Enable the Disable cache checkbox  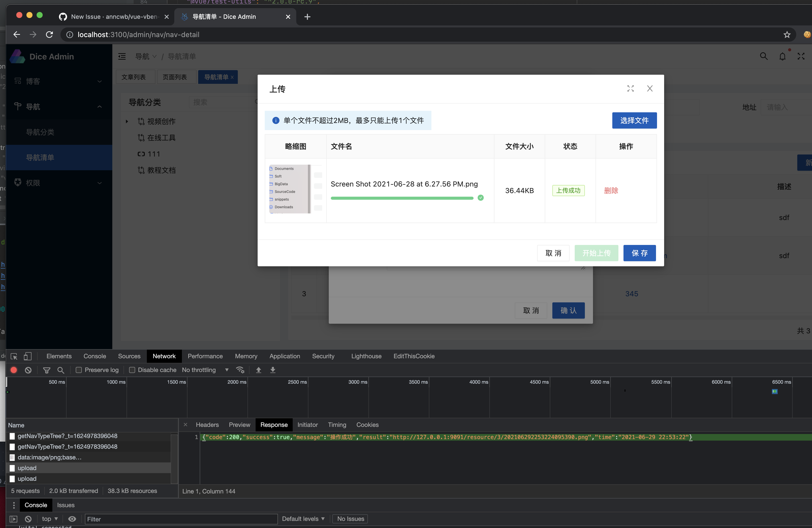coord(132,370)
